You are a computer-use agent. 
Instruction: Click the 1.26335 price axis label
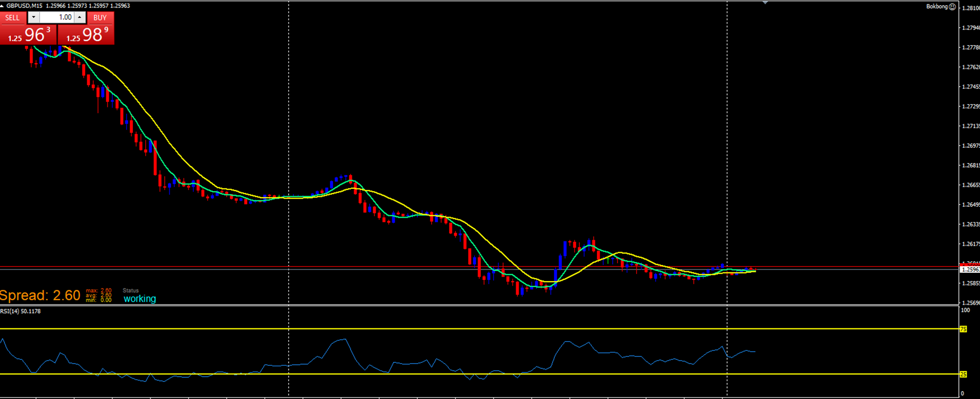[971, 224]
